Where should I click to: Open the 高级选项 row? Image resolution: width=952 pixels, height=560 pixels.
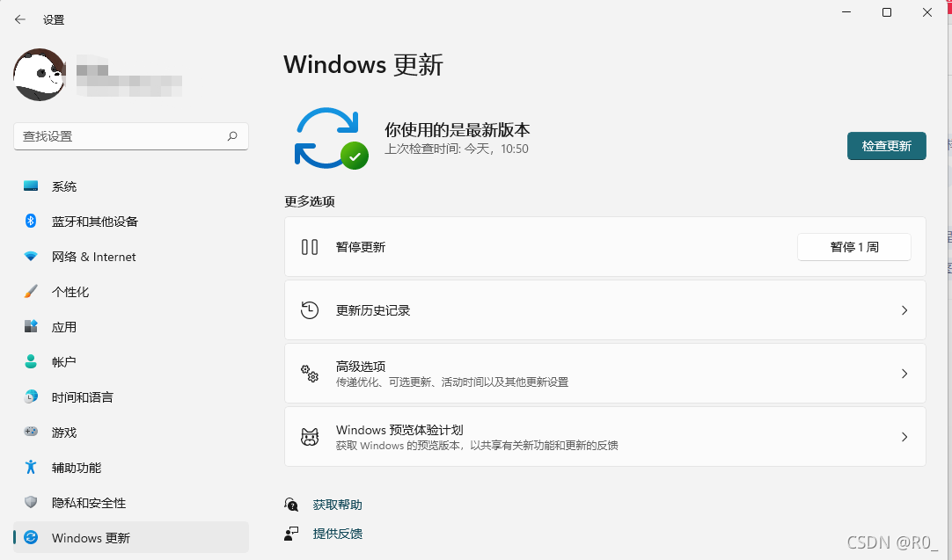[x=604, y=373]
